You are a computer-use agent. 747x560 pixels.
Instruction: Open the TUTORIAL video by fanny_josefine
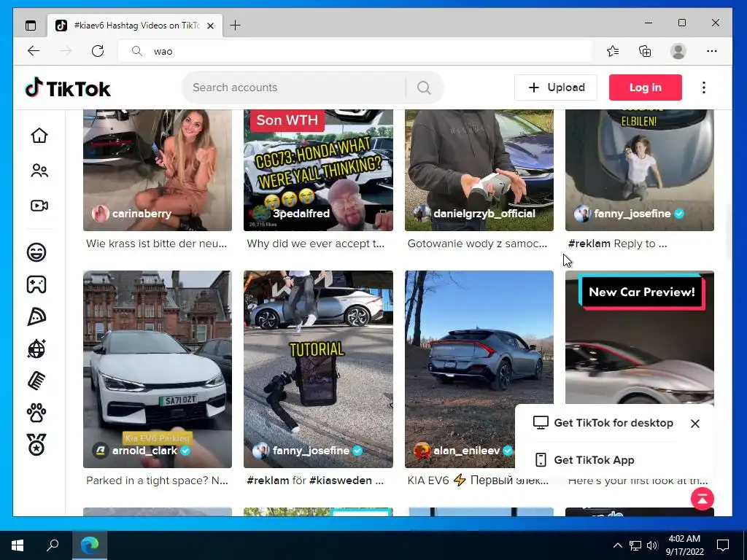point(318,369)
